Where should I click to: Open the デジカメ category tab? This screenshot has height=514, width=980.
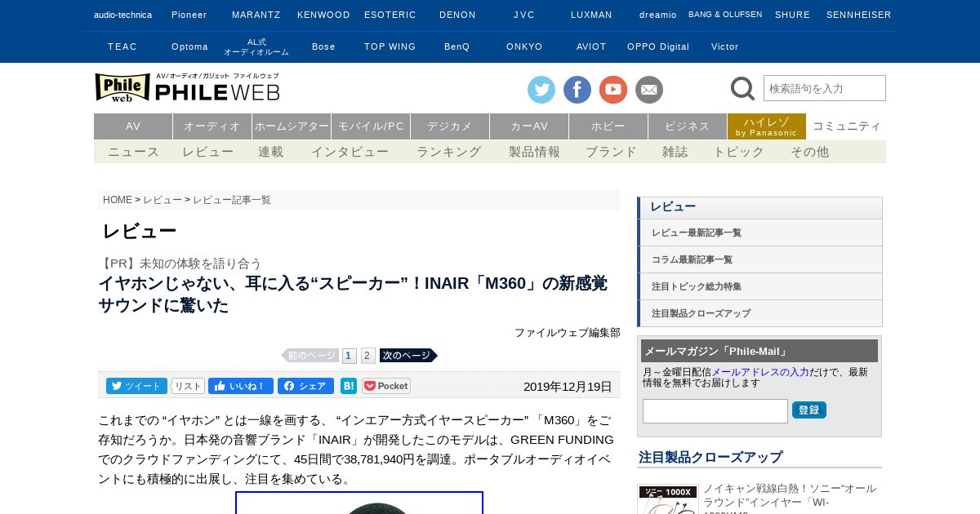coord(450,126)
